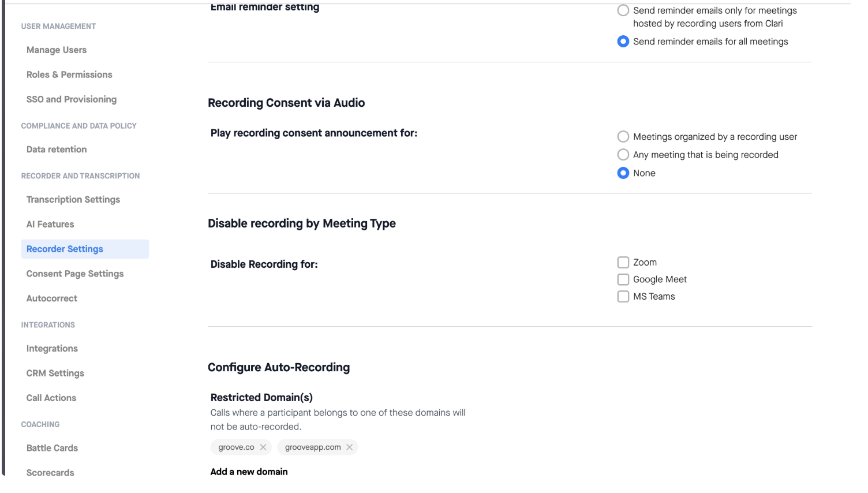Open AI Features section

[x=50, y=225]
